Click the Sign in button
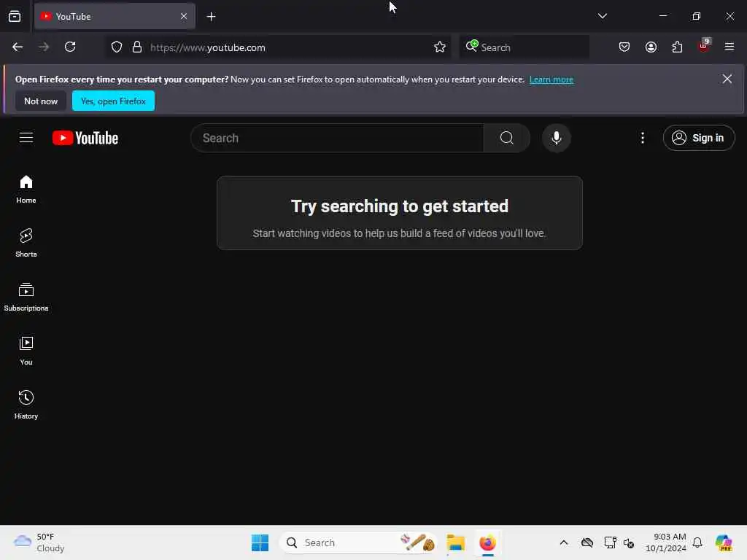 click(699, 138)
